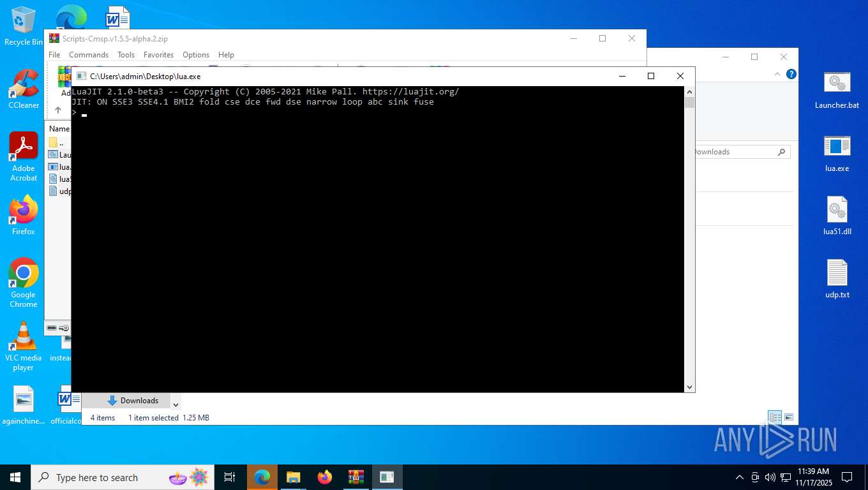
Task: Open WinRAR Commands menu
Action: click(x=89, y=55)
